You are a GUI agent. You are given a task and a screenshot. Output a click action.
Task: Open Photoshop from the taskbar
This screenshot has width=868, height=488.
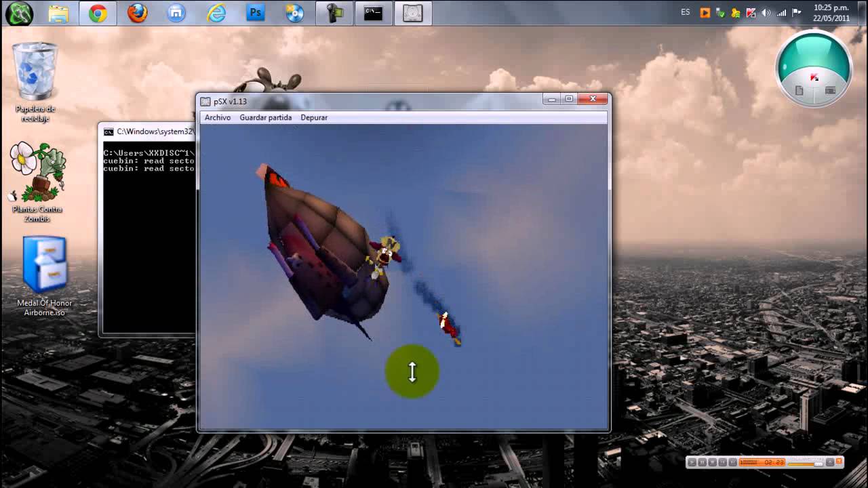click(255, 13)
